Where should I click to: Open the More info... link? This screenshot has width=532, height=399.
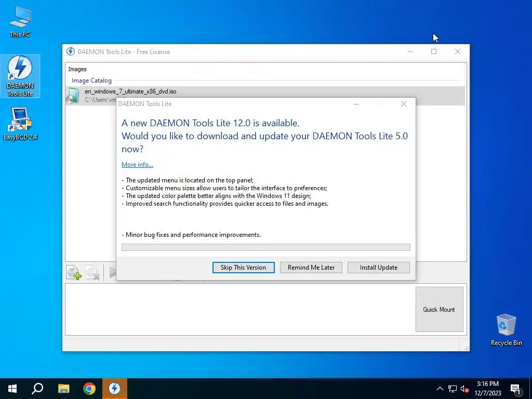(x=137, y=165)
